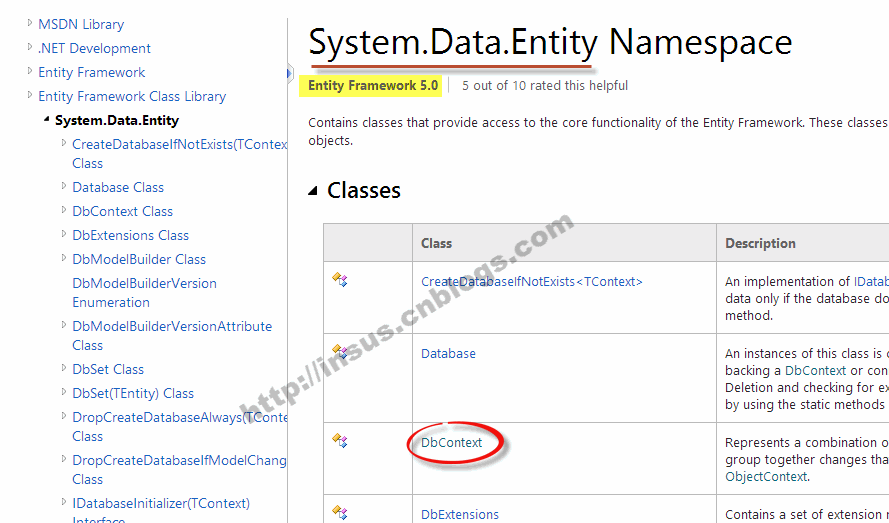Open DbExtensions Class sidebar link
Screen dimensions: 889x523
(130, 235)
